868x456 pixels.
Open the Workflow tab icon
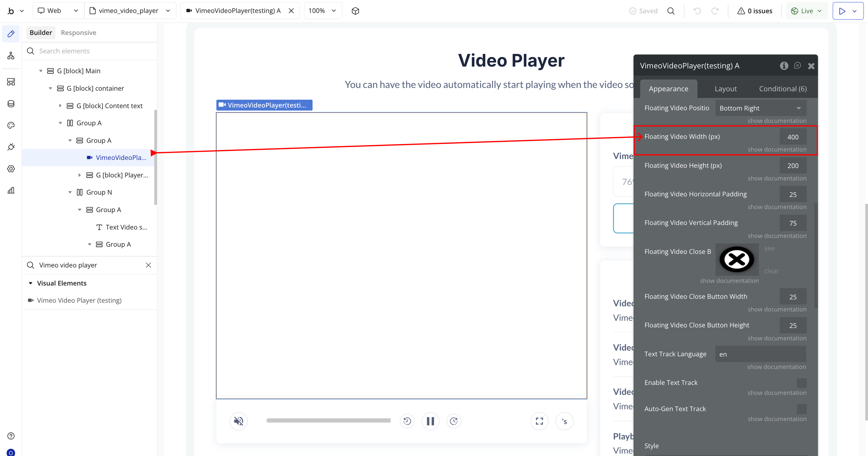point(11,55)
